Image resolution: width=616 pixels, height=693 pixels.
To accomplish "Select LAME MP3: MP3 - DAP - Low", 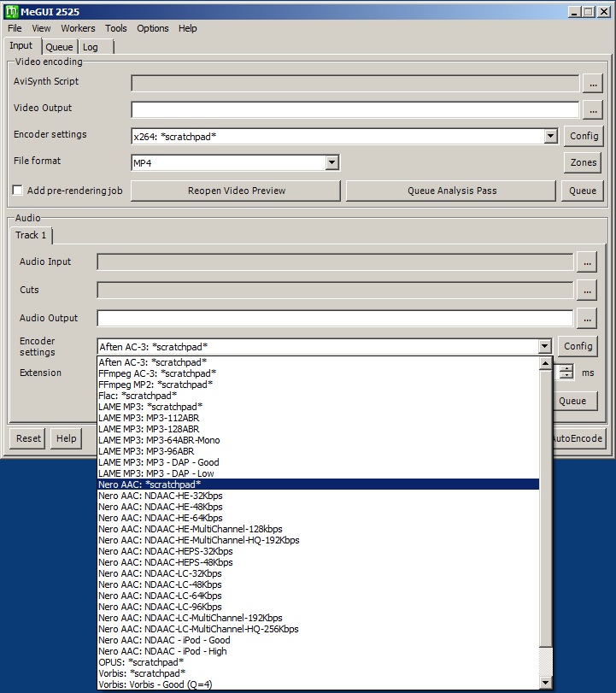I will pos(318,473).
